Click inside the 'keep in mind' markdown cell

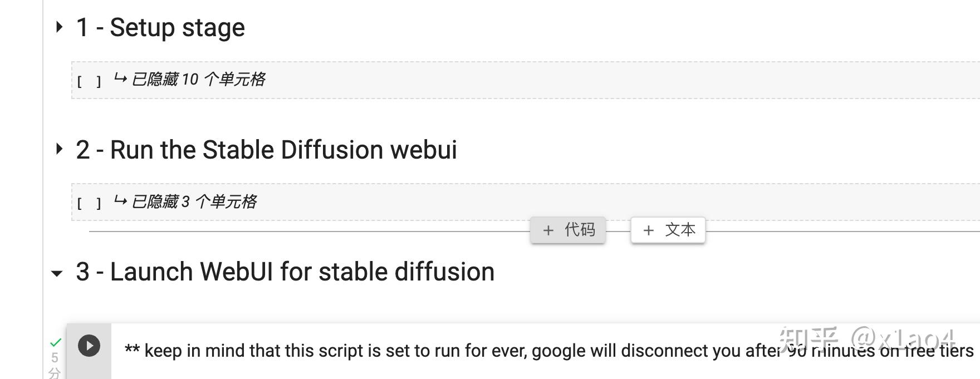pyautogui.click(x=390, y=350)
